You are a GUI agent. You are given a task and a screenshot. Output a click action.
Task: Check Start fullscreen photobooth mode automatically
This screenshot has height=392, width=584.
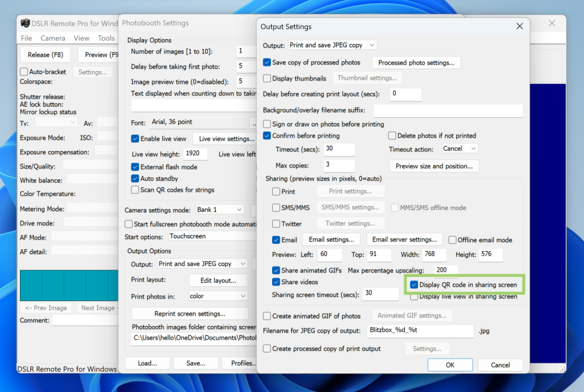(x=128, y=224)
